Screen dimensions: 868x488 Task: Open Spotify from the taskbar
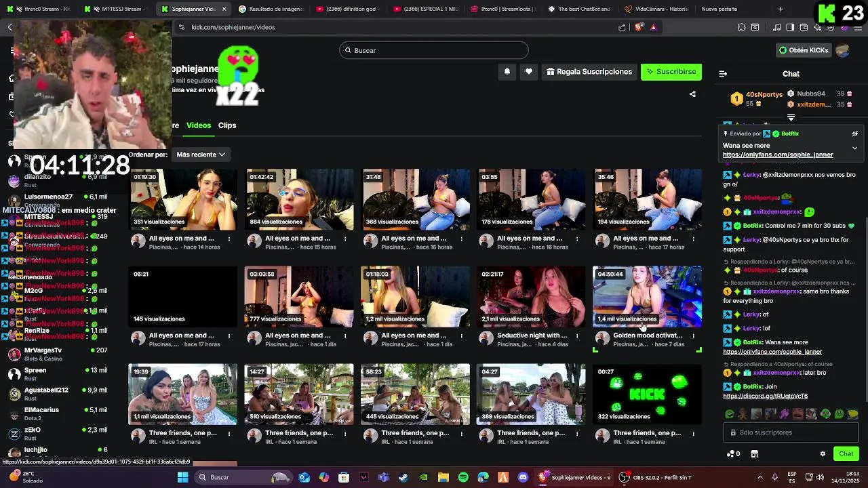463,477
